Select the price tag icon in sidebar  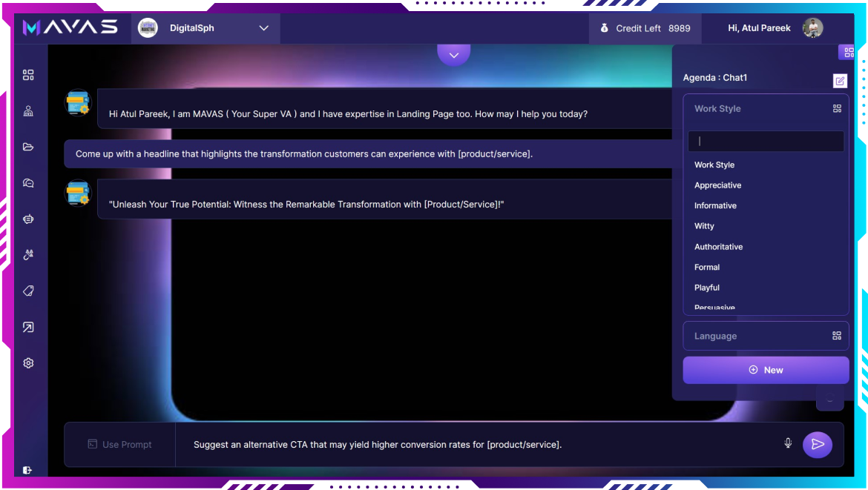28,291
